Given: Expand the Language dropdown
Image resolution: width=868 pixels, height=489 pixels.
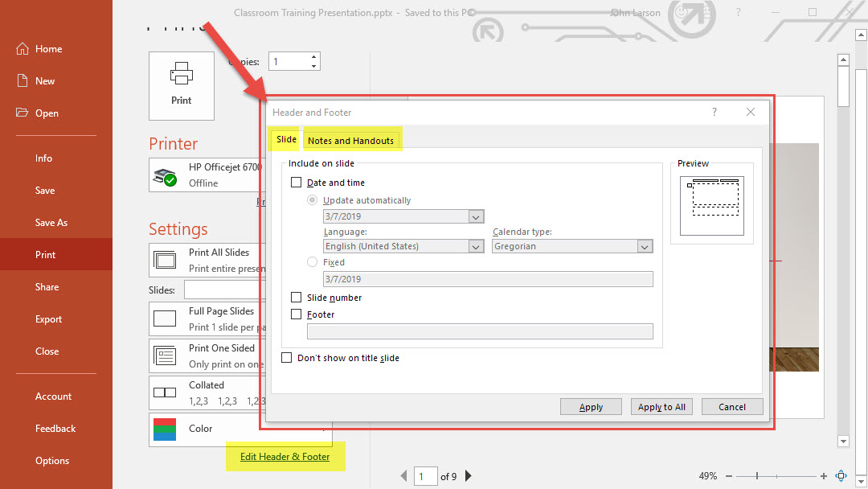Looking at the screenshot, I should coord(476,247).
